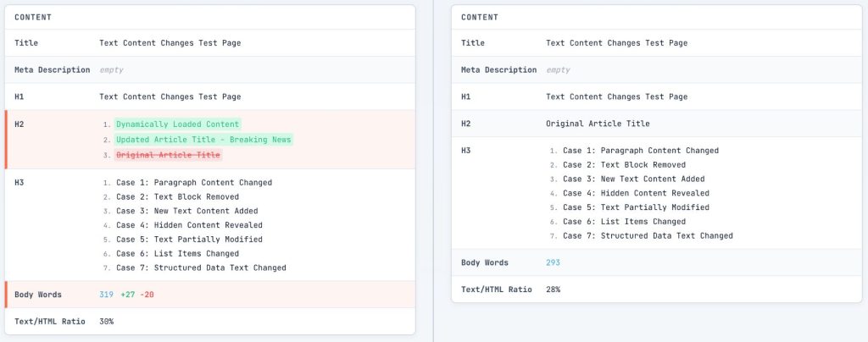
Task: Click the Title value in the left panel
Action: click(170, 43)
